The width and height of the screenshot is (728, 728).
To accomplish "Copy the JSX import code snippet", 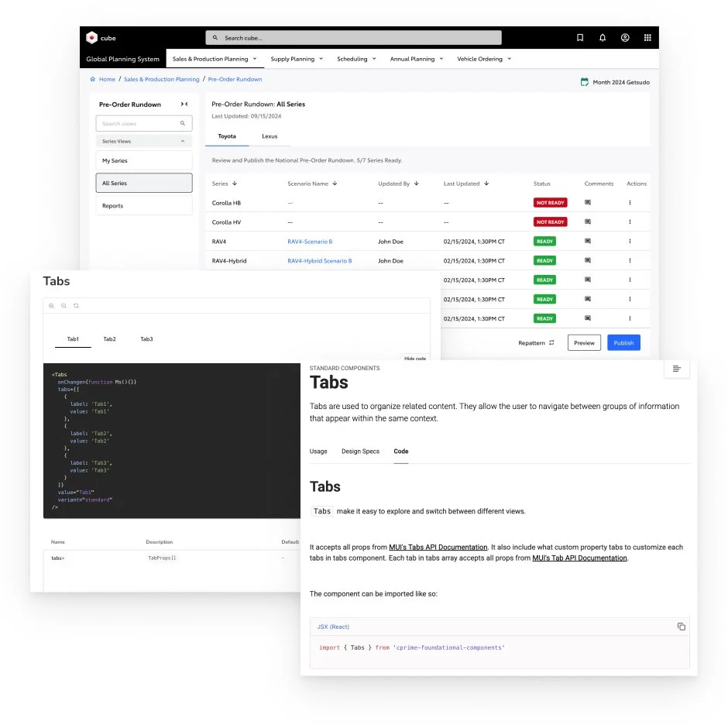I will pyautogui.click(x=681, y=627).
